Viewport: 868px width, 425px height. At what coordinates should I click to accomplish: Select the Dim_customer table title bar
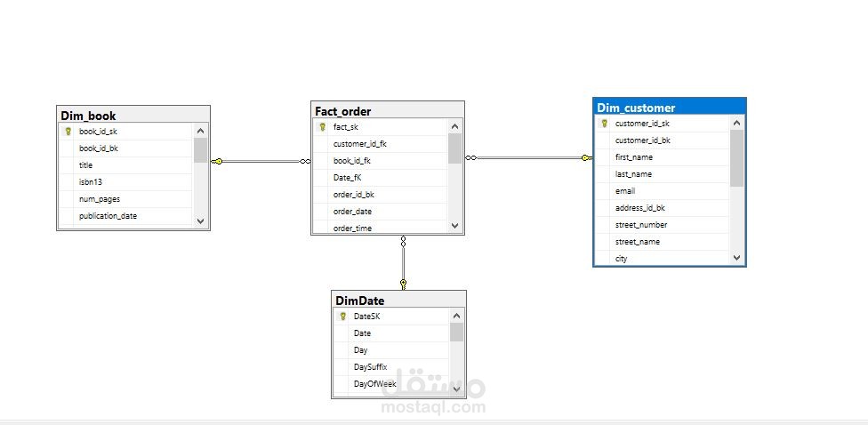pos(670,108)
